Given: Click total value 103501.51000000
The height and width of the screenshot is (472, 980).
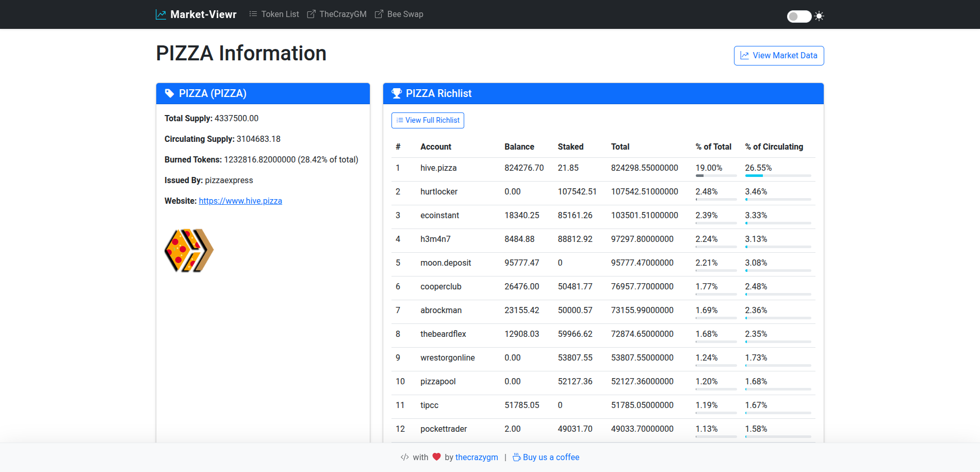Looking at the screenshot, I should (645, 215).
